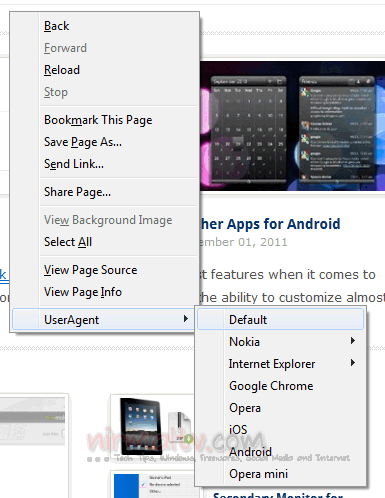Image resolution: width=385 pixels, height=498 pixels.
Task: Open View Page Source
Action: [x=105, y=270]
